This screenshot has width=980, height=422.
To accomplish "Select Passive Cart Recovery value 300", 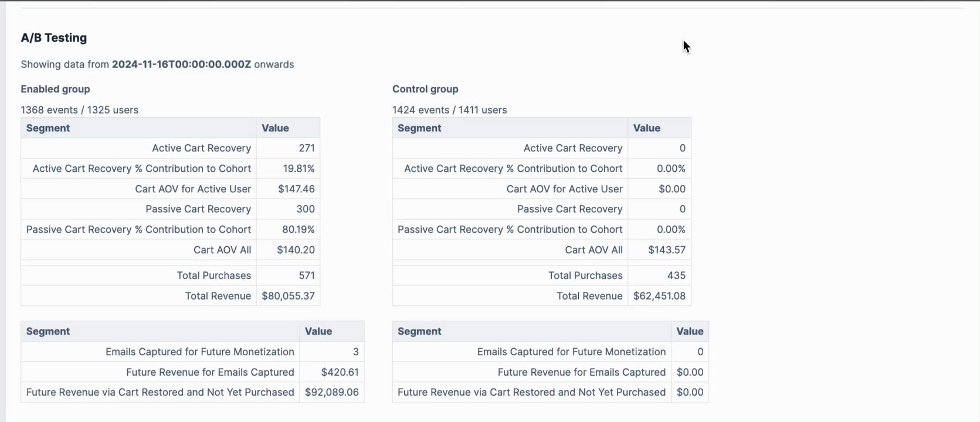I will (305, 209).
